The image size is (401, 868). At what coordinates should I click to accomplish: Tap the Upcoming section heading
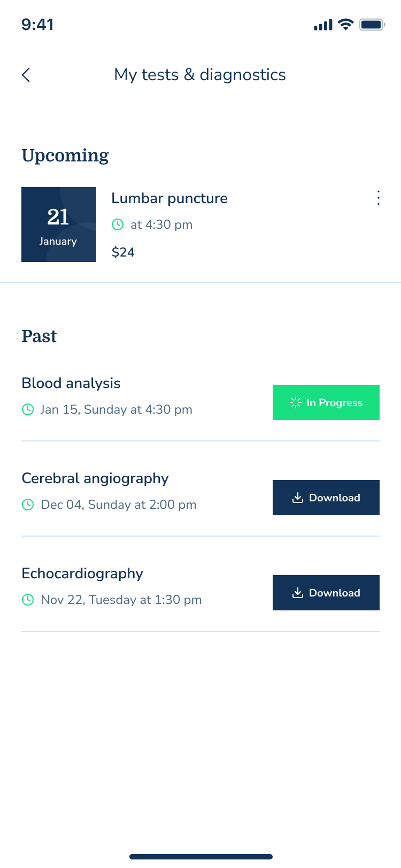[x=65, y=156]
